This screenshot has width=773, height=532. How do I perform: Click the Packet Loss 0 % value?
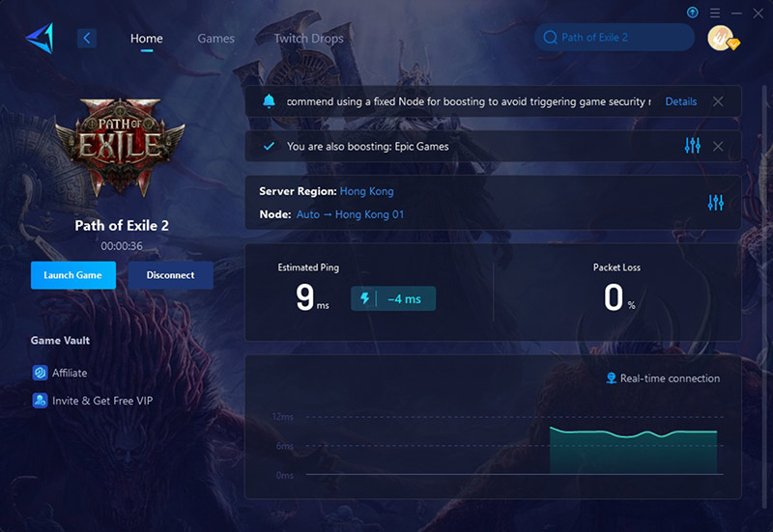pyautogui.click(x=619, y=298)
